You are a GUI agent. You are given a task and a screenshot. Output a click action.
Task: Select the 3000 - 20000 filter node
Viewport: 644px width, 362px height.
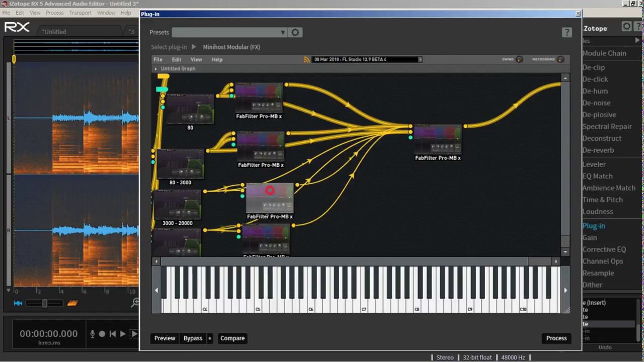pyautogui.click(x=177, y=204)
